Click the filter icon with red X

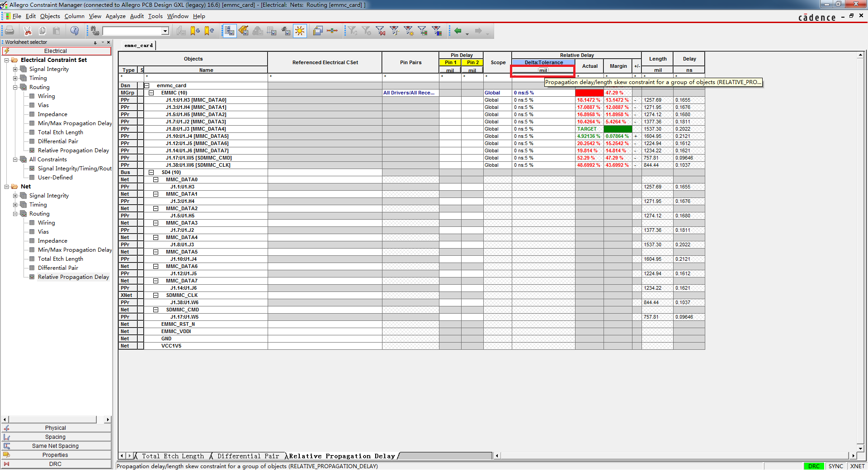click(x=381, y=31)
